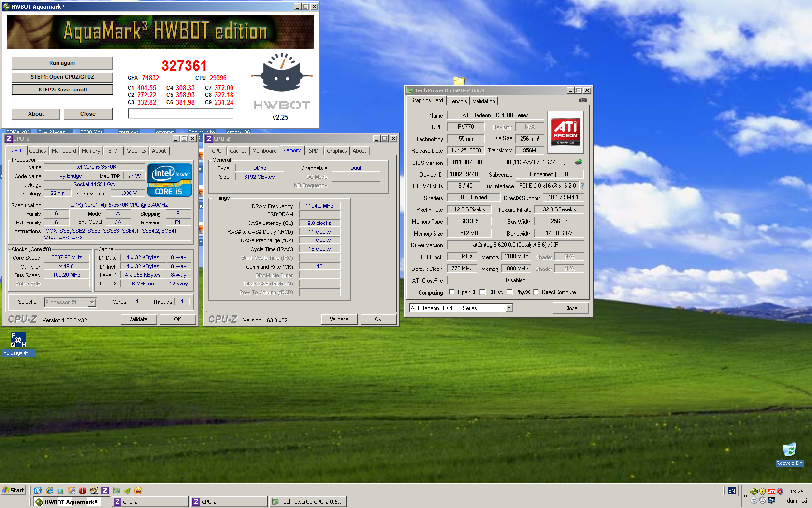This screenshot has width=812, height=508.
Task: Click Run again in Aquamark
Action: click(x=62, y=63)
